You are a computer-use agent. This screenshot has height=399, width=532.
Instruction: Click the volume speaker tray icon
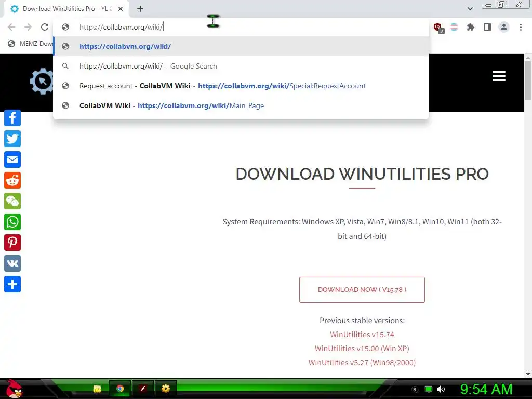(441, 389)
